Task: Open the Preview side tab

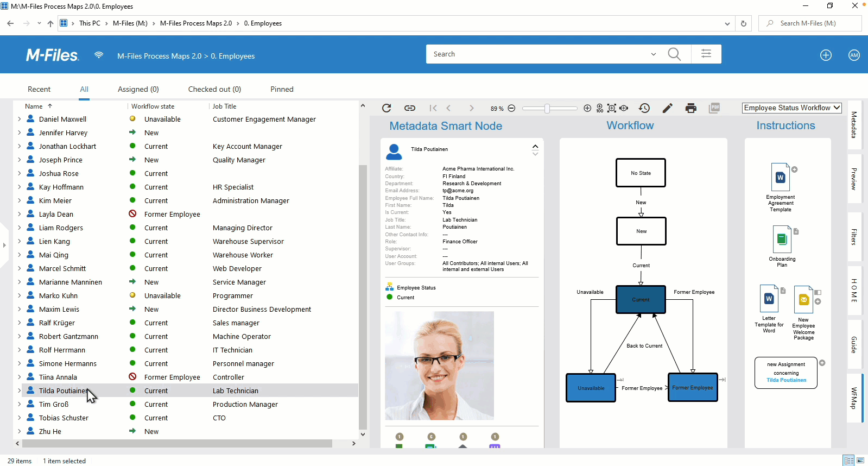Action: point(854,179)
